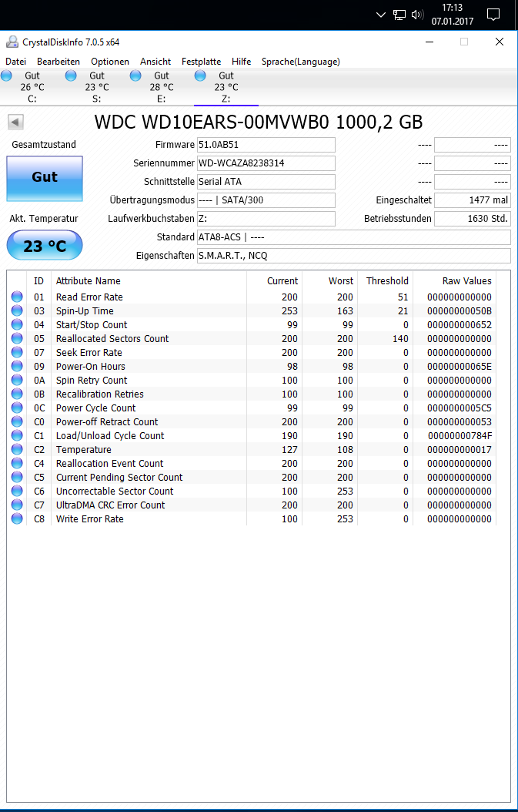
Task: Click the Current column header
Action: [282, 280]
